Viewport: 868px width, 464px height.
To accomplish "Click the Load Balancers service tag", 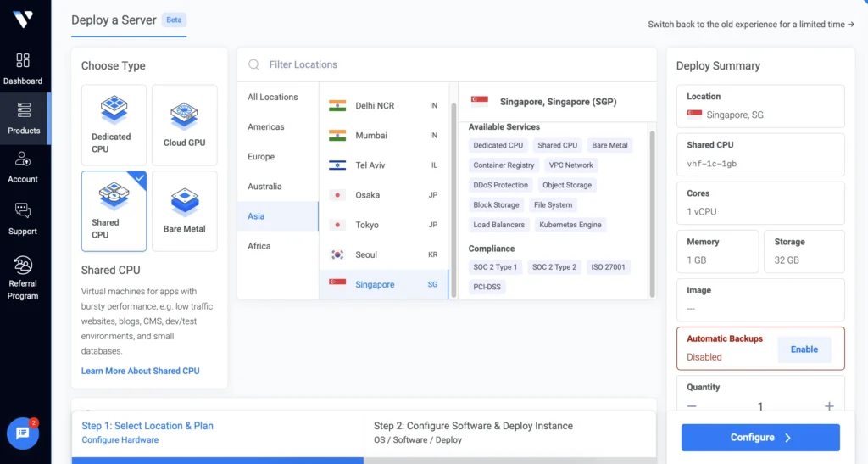I will coord(498,225).
